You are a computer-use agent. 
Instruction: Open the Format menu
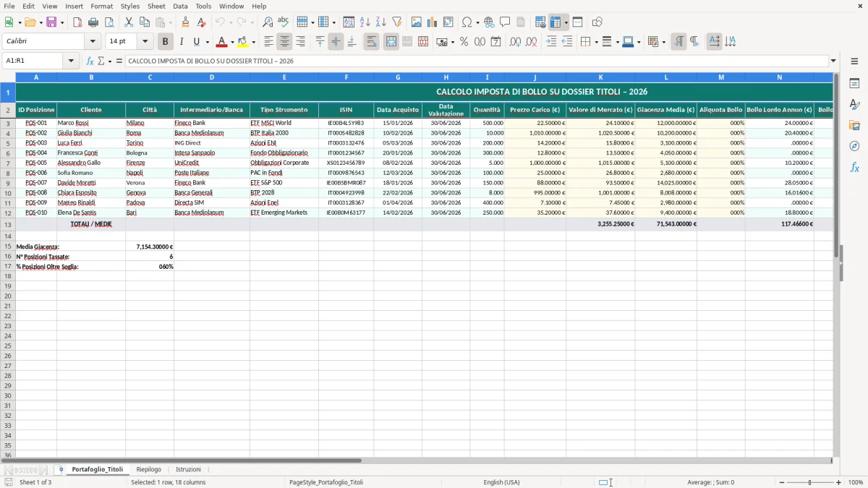(101, 6)
